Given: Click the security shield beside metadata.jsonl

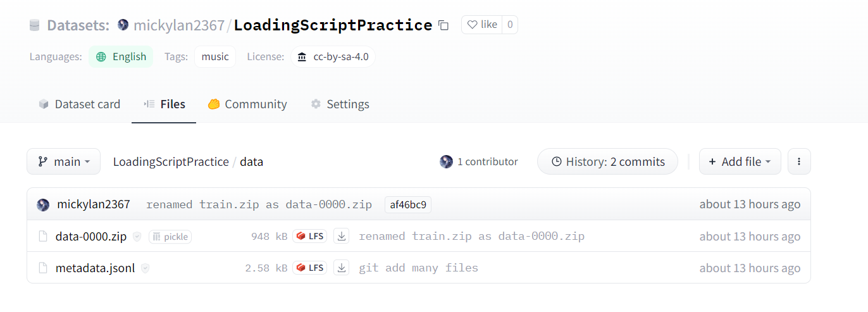Looking at the screenshot, I should (145, 268).
